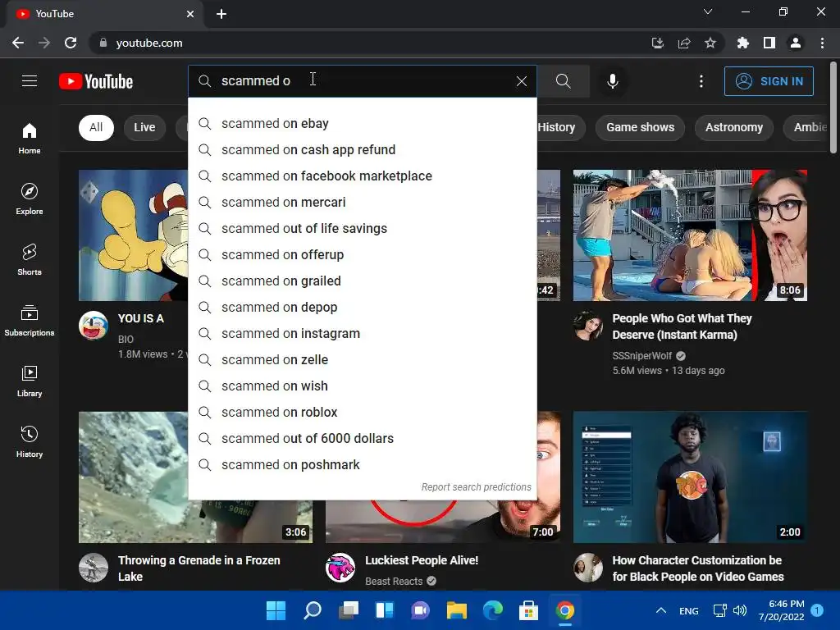Screen dimensions: 840x630
Task: Open the Chrome extensions puzzle icon
Action: coord(742,43)
